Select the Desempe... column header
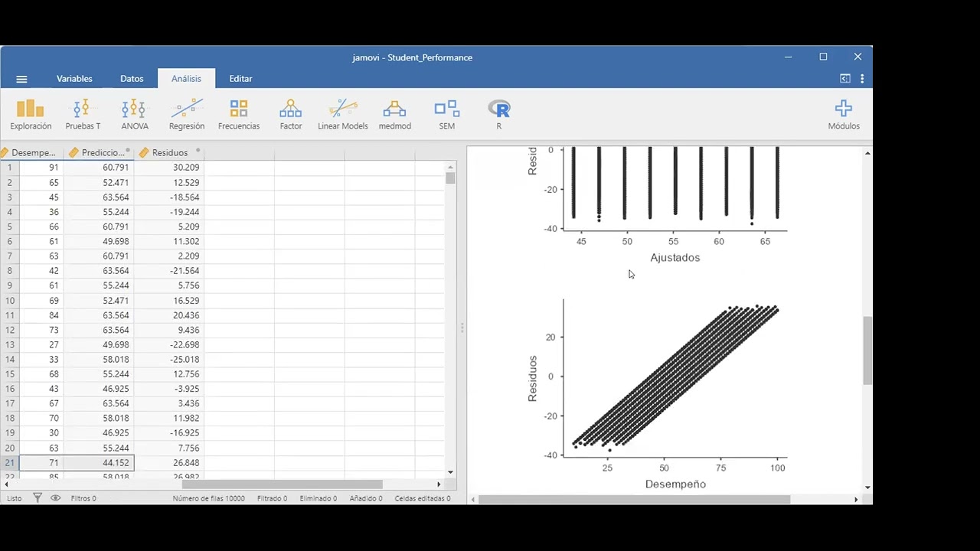The width and height of the screenshot is (980, 551). (31, 152)
